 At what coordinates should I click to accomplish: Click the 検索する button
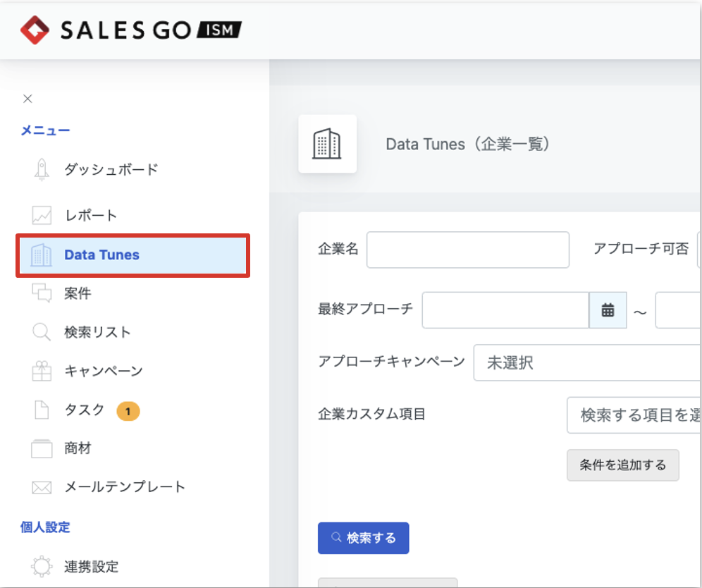click(364, 538)
